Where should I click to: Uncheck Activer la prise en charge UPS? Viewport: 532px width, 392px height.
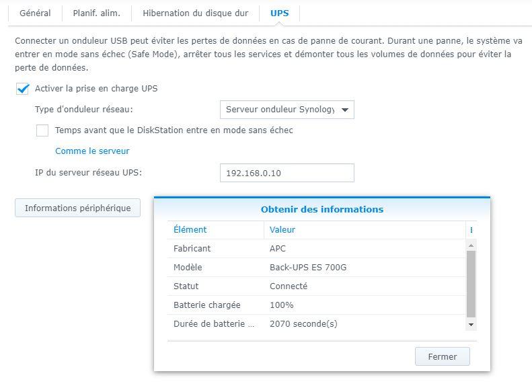(22, 89)
